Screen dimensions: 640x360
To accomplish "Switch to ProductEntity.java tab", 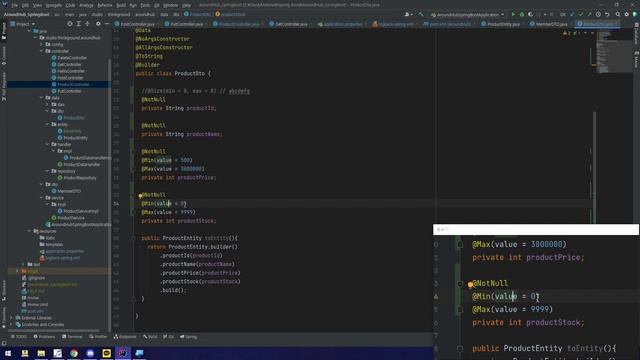I will [x=503, y=24].
